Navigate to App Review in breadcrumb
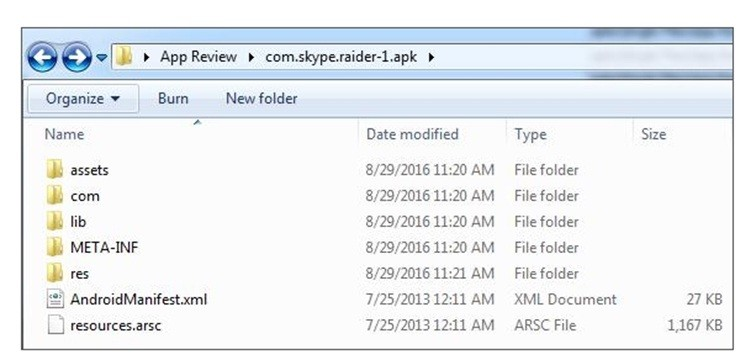The width and height of the screenshot is (756, 360). point(198,57)
